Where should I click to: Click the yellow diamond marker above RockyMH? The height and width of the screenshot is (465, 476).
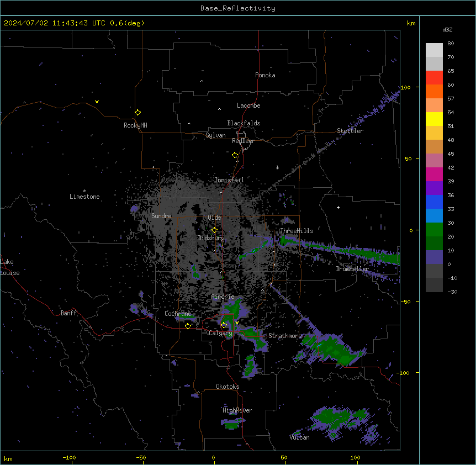137,113
